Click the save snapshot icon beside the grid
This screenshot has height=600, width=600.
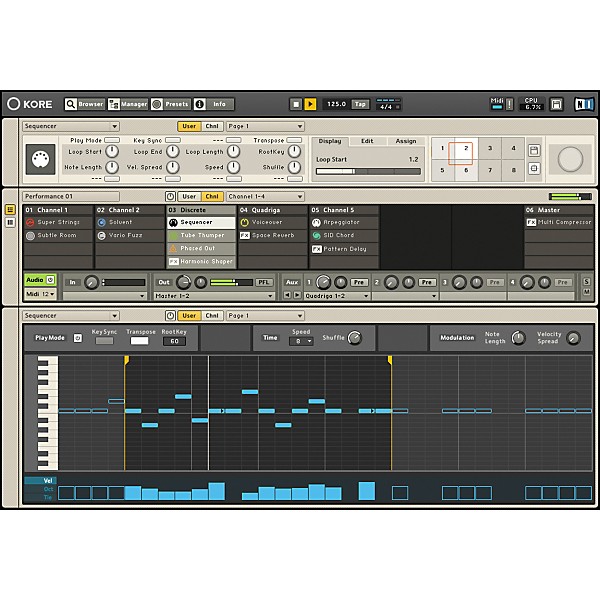[x=534, y=150]
